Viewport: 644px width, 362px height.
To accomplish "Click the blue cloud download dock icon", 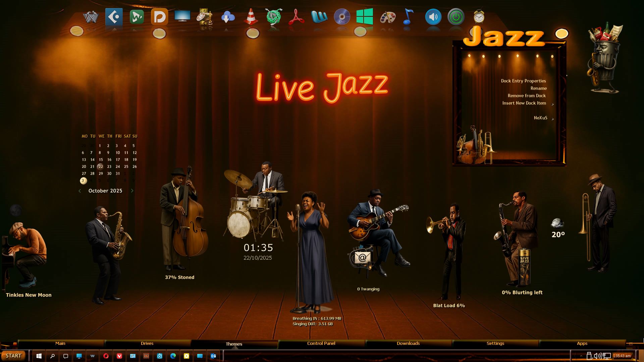I will click(228, 17).
